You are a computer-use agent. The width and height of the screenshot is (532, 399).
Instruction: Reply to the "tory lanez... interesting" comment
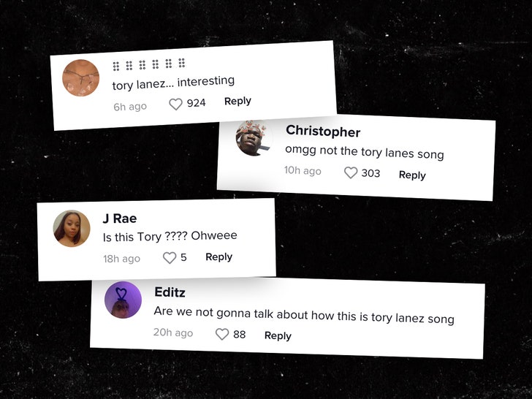237,101
